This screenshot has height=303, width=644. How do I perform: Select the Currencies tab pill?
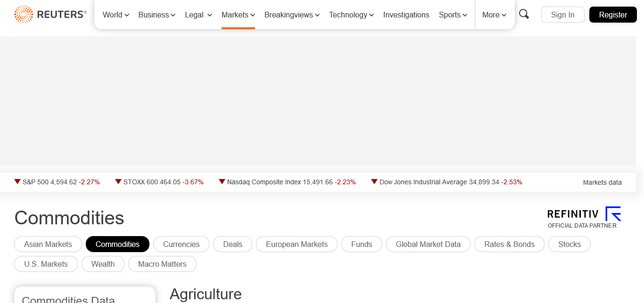pyautogui.click(x=181, y=244)
